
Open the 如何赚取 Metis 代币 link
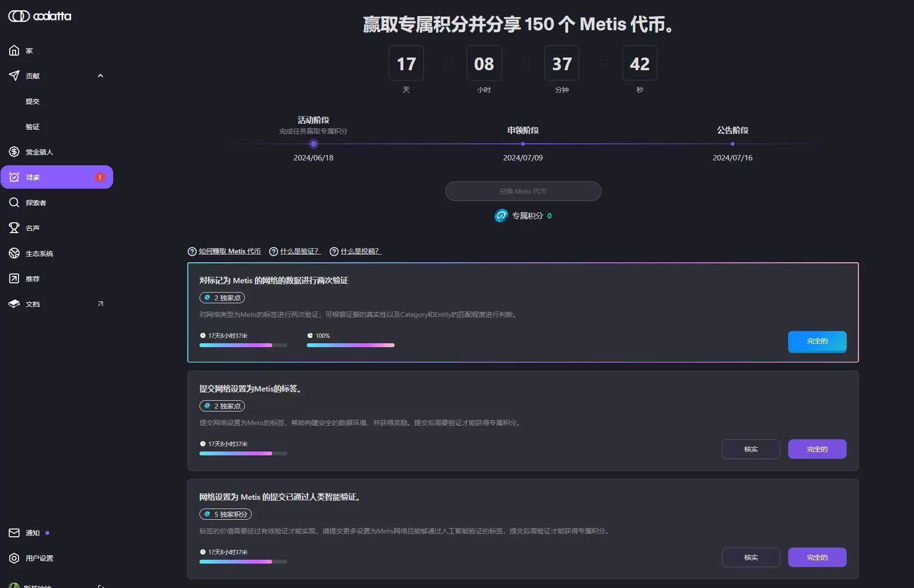(x=228, y=251)
